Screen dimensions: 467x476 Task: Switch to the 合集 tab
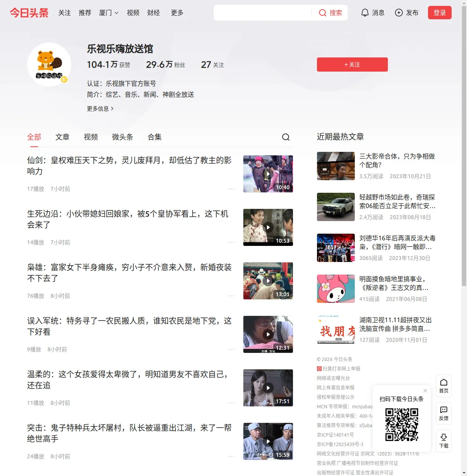click(x=155, y=137)
